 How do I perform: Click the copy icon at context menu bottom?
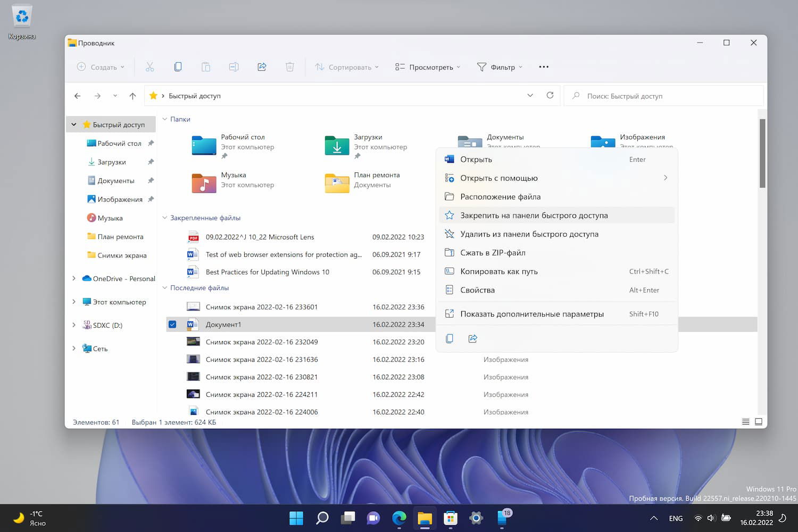pos(450,339)
